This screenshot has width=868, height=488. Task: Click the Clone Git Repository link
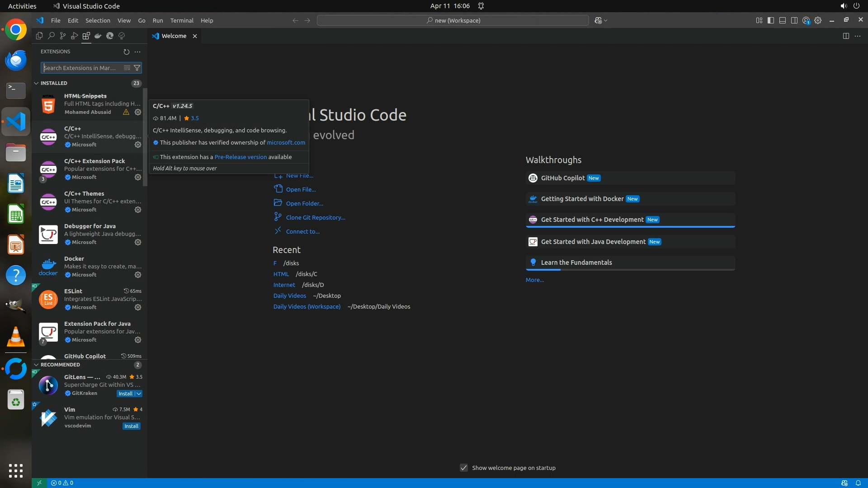(315, 217)
